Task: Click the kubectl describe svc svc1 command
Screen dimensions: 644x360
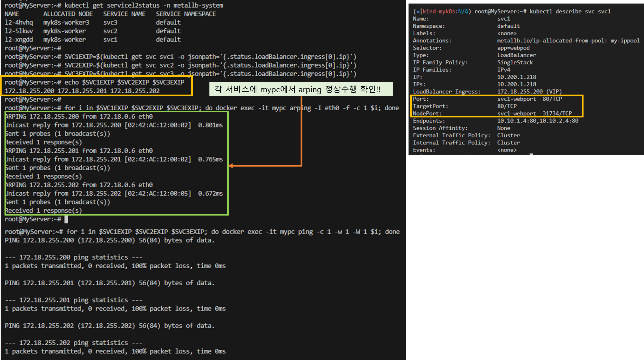Action: point(570,12)
